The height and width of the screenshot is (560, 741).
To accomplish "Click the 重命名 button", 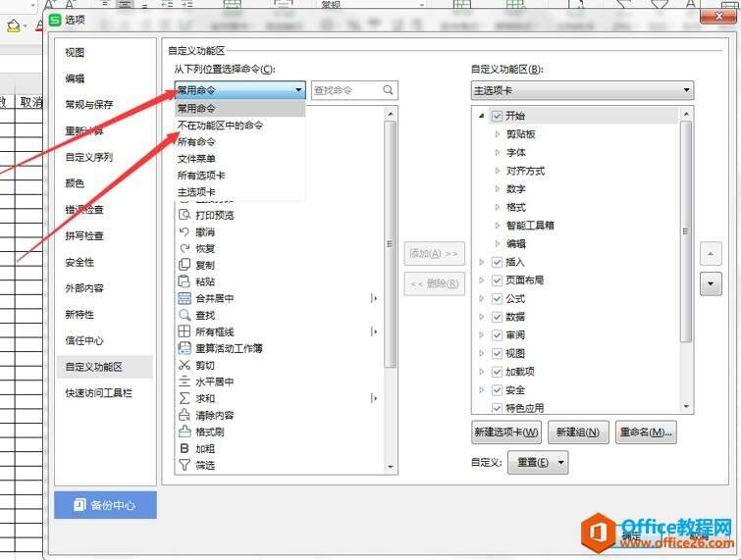I will tap(646, 433).
